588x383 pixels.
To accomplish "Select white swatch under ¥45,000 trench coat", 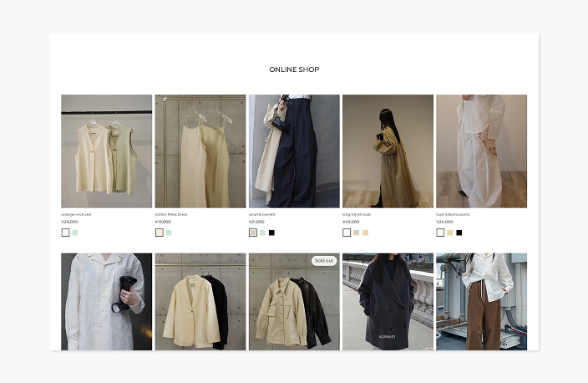I will coord(347,232).
